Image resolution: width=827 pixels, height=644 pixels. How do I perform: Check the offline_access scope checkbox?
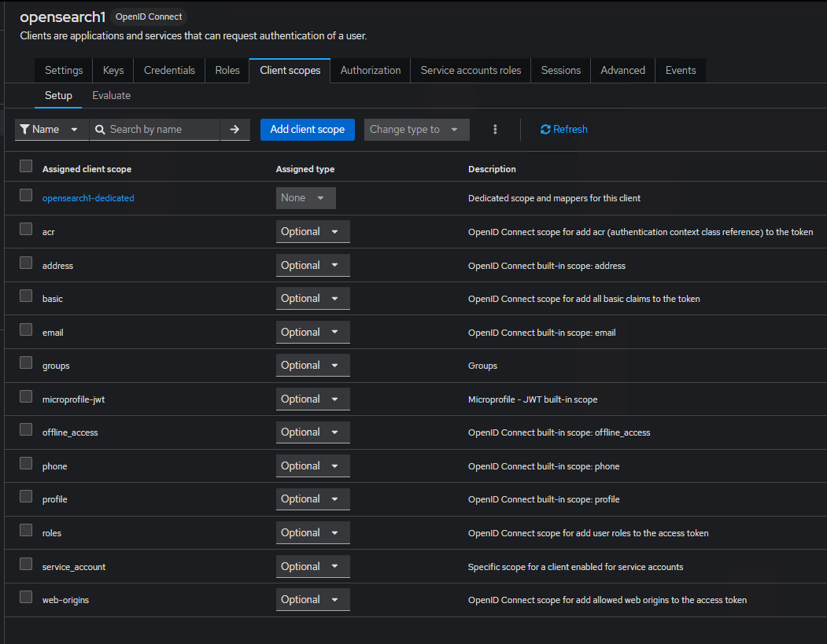point(26,429)
